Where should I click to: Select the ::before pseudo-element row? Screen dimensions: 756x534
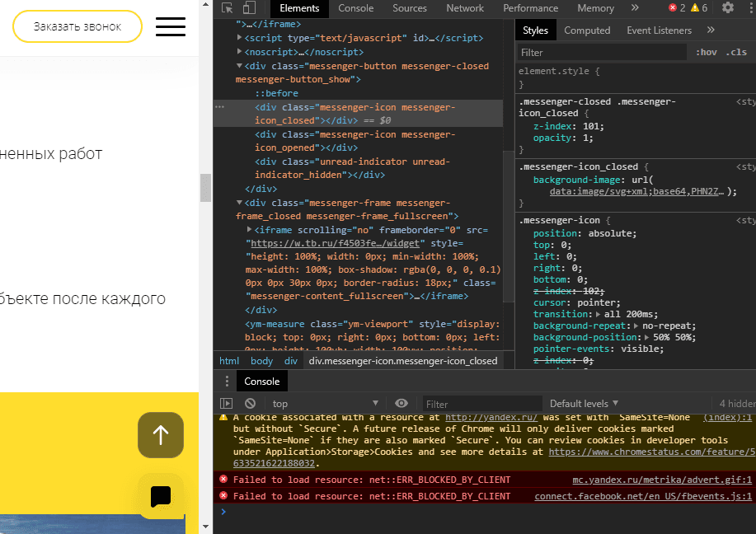click(276, 93)
